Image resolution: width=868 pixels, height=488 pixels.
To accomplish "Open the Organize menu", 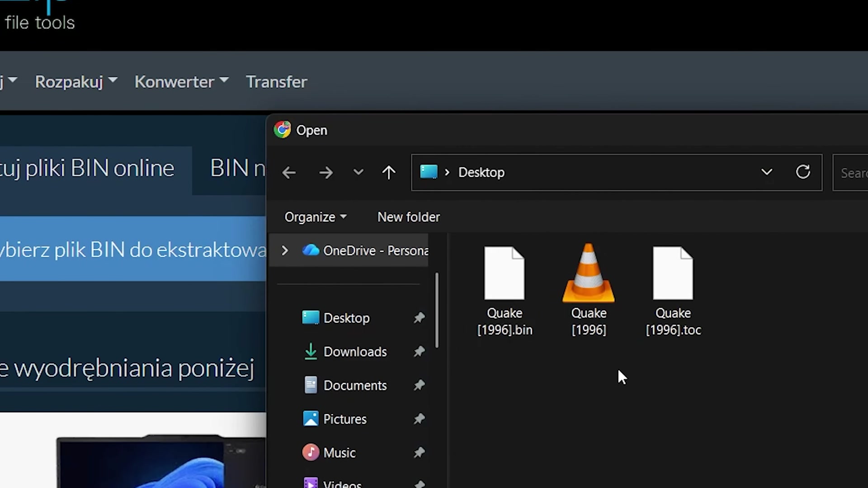I will pyautogui.click(x=315, y=217).
